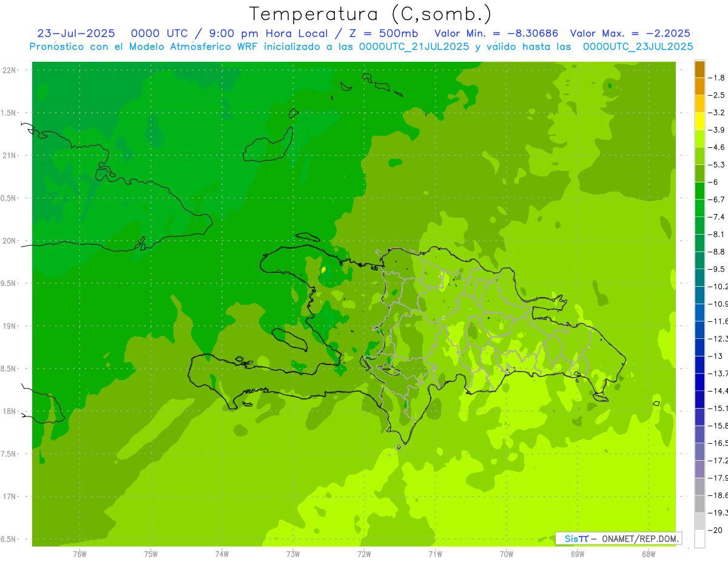Click the '69W' longitude label
Screen dimensions: 728x562
tap(578, 554)
